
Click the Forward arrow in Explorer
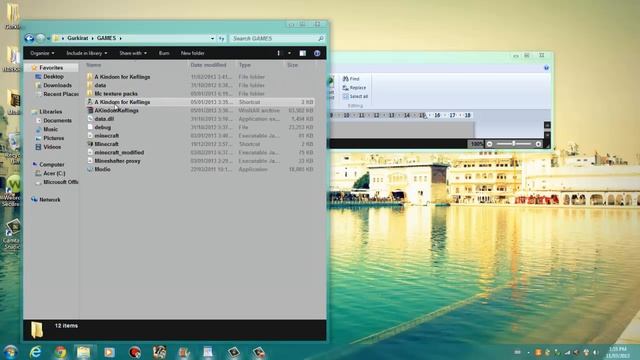coord(40,38)
